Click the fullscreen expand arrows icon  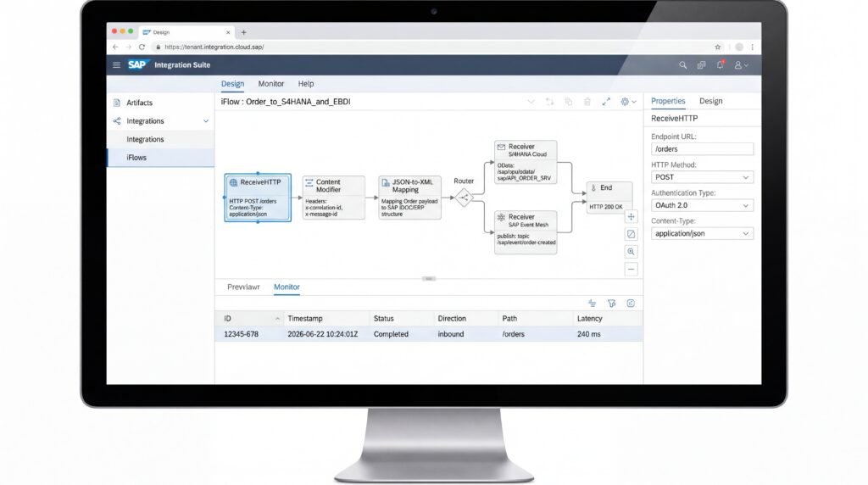pos(606,102)
